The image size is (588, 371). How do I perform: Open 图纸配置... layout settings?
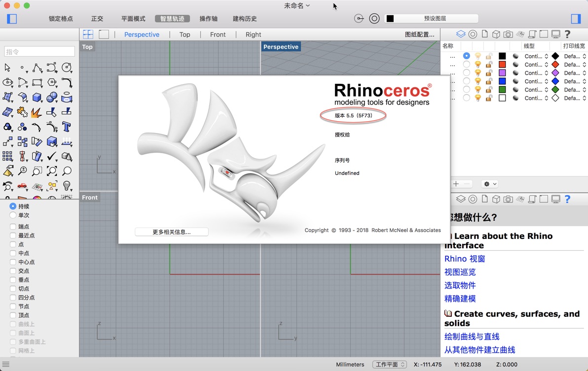tap(420, 34)
